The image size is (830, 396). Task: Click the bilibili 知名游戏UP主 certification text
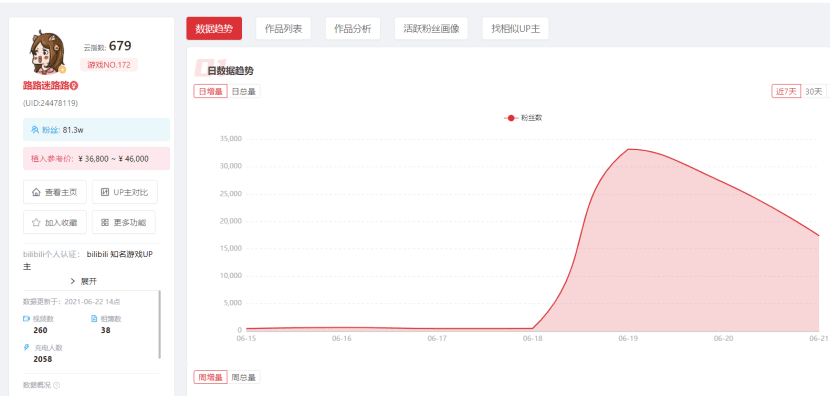88,260
